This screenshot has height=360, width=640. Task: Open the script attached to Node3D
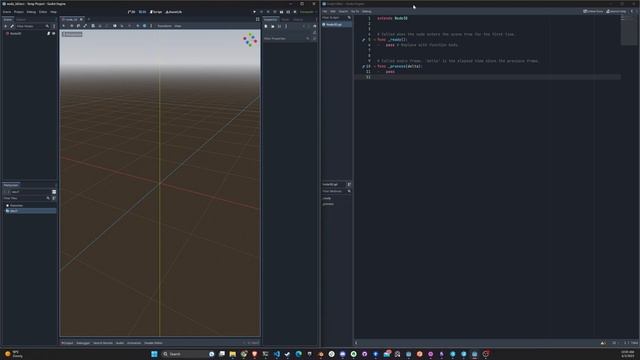pos(49,33)
